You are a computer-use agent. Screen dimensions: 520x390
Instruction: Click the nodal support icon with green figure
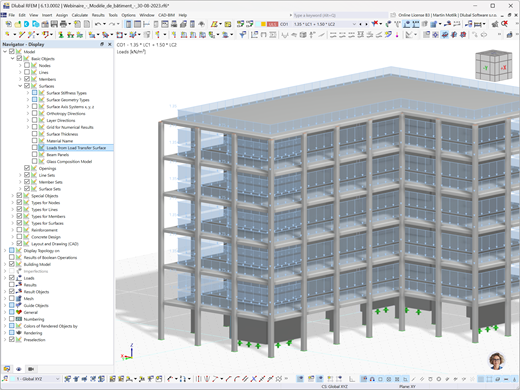61,34
